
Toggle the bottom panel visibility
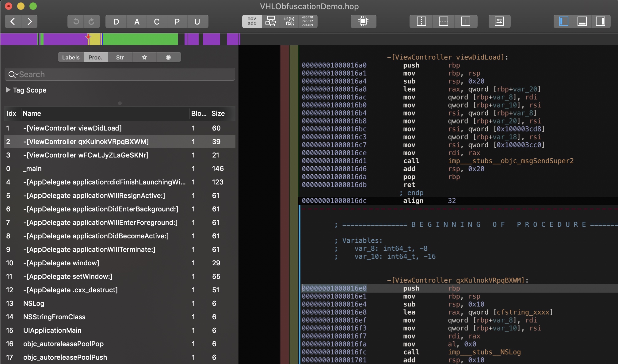582,21
